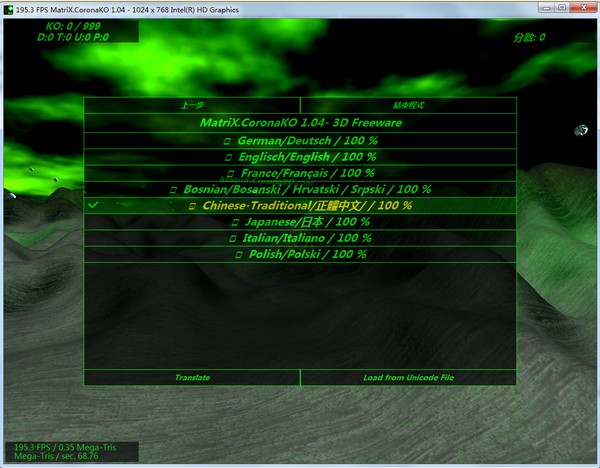Image resolution: width=600 pixels, height=468 pixels.
Task: Click the checkmark beside Chinese-Traditional
Action: 93,205
